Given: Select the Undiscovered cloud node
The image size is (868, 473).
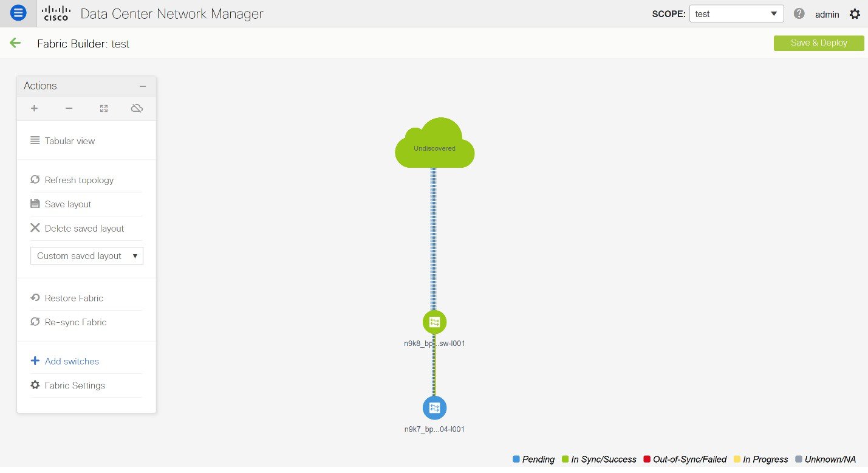Looking at the screenshot, I should (434, 143).
